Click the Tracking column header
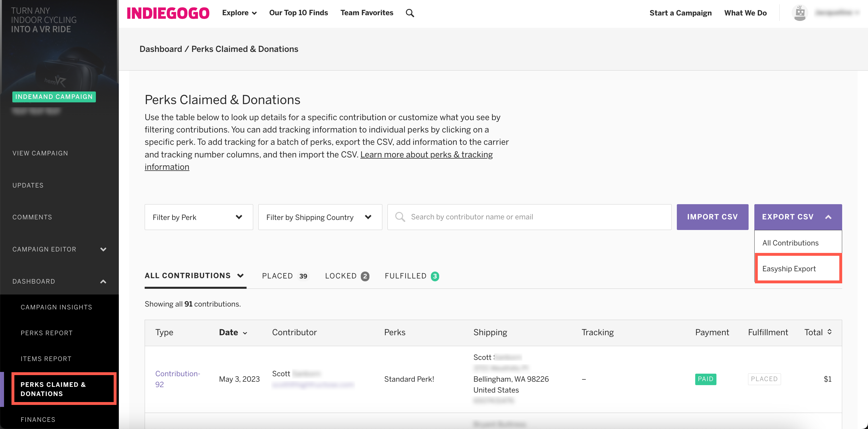 click(x=597, y=332)
